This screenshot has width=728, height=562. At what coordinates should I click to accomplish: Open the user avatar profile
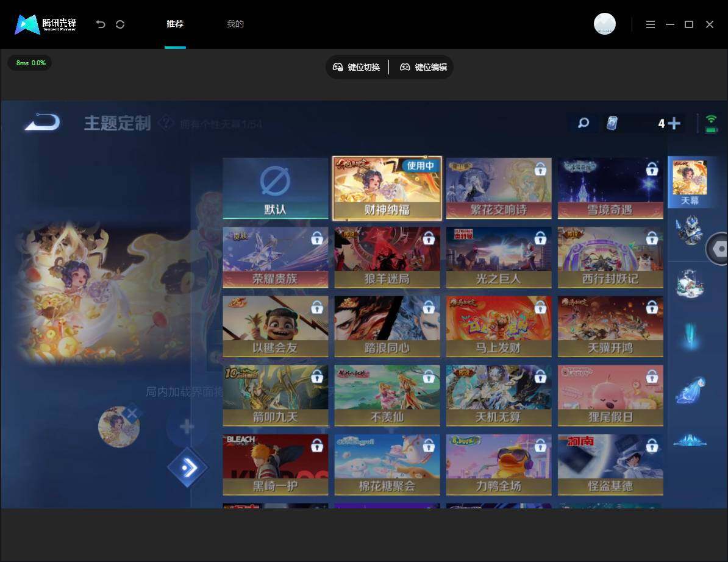[x=604, y=24]
